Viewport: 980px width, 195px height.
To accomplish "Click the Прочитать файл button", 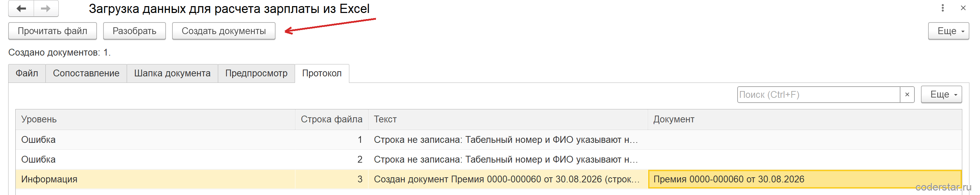I will [53, 31].
